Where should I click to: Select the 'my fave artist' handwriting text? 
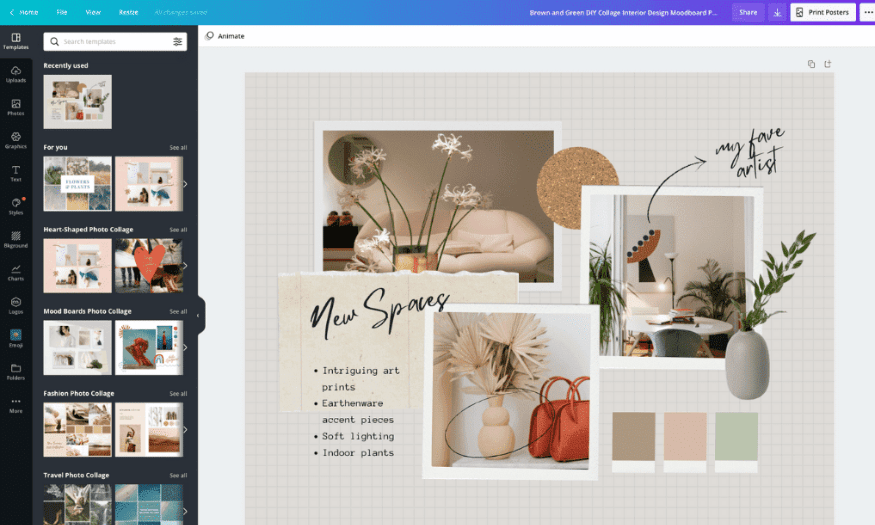coord(751,152)
